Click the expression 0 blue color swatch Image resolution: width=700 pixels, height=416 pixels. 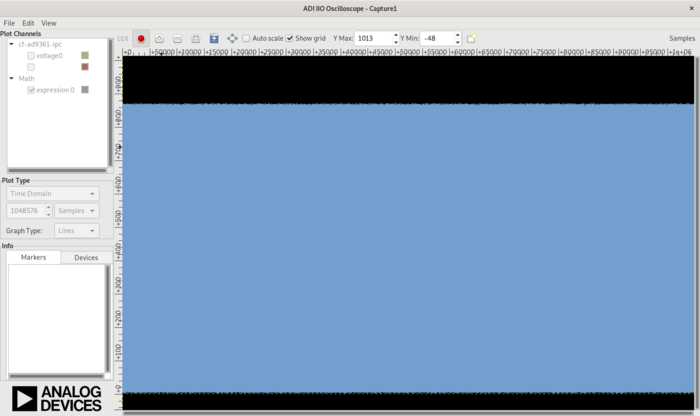click(85, 90)
